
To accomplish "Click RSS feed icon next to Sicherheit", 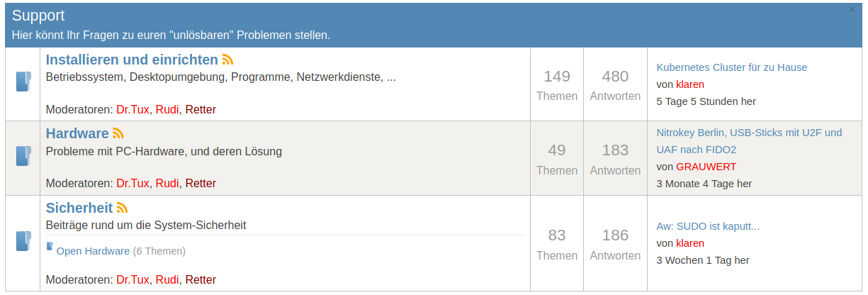I will (x=122, y=208).
